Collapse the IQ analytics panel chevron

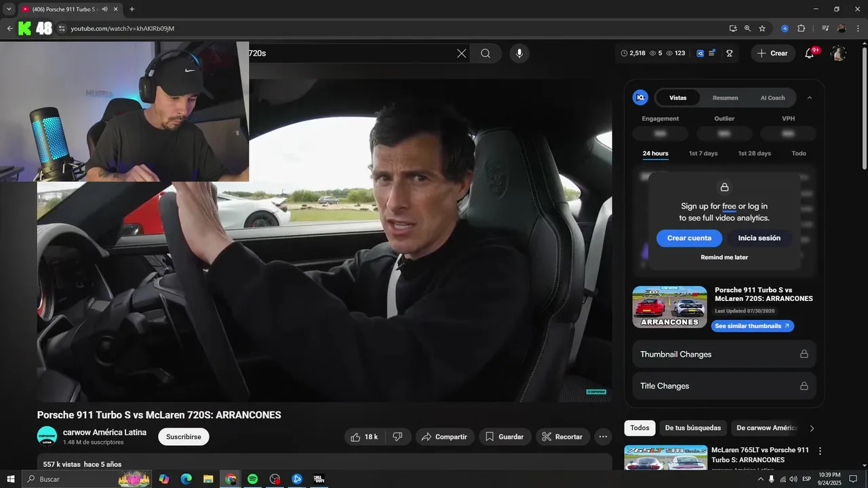click(809, 98)
